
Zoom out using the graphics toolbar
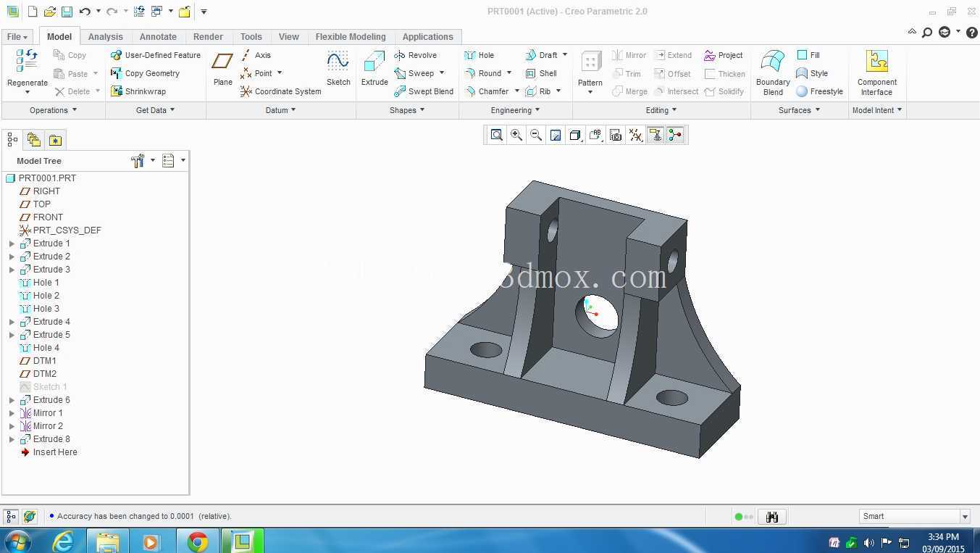(536, 135)
